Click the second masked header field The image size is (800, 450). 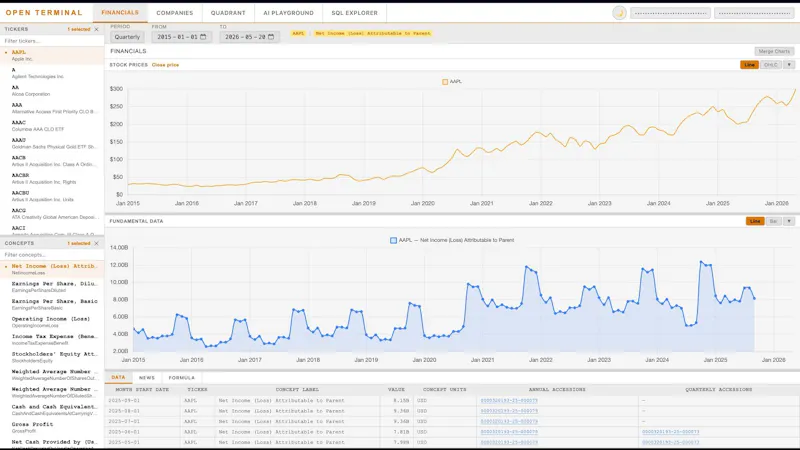754,13
